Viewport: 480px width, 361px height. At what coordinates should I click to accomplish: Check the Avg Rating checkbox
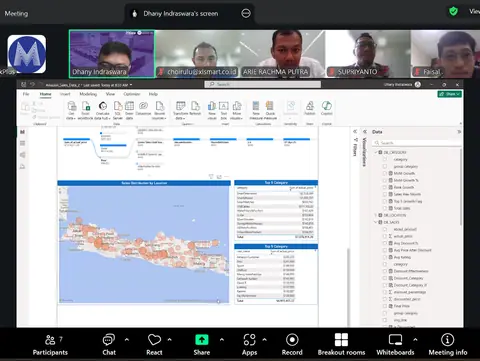pyautogui.click(x=385, y=257)
